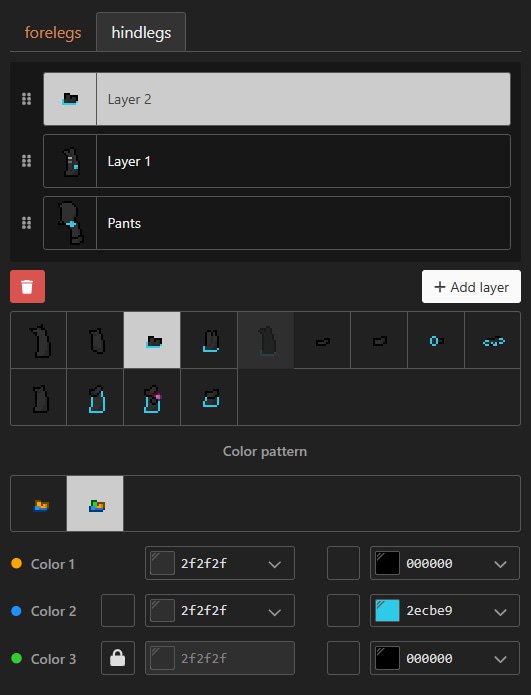Pick the sprite with the pink accent
The height and width of the screenshot is (695, 531).
(x=152, y=397)
